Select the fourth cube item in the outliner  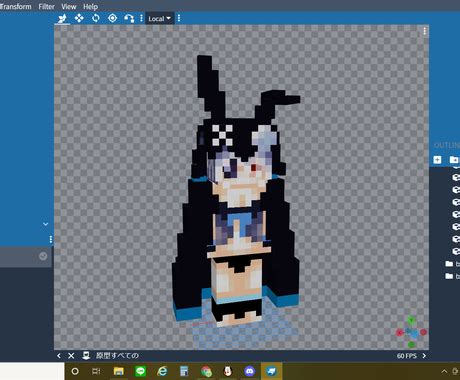tap(456, 214)
